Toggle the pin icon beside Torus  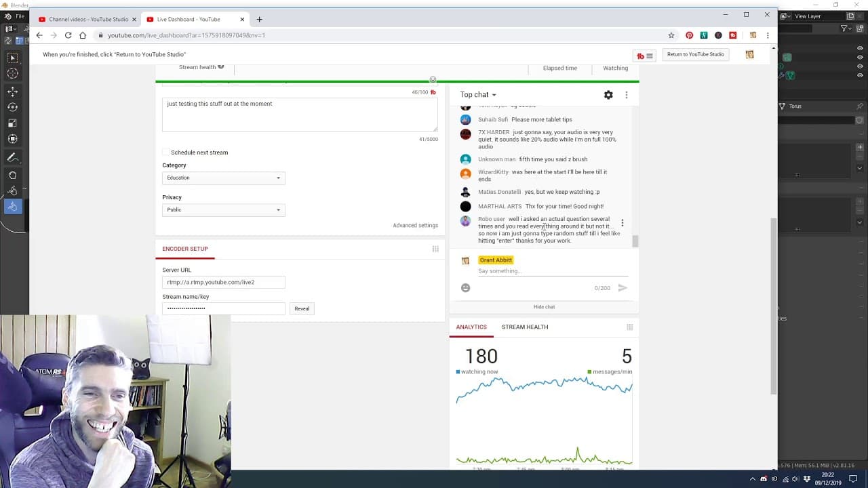860,106
